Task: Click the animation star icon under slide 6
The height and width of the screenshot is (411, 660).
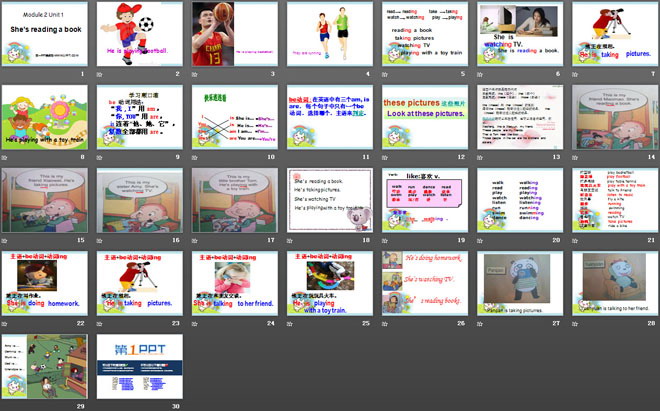Action: point(480,75)
